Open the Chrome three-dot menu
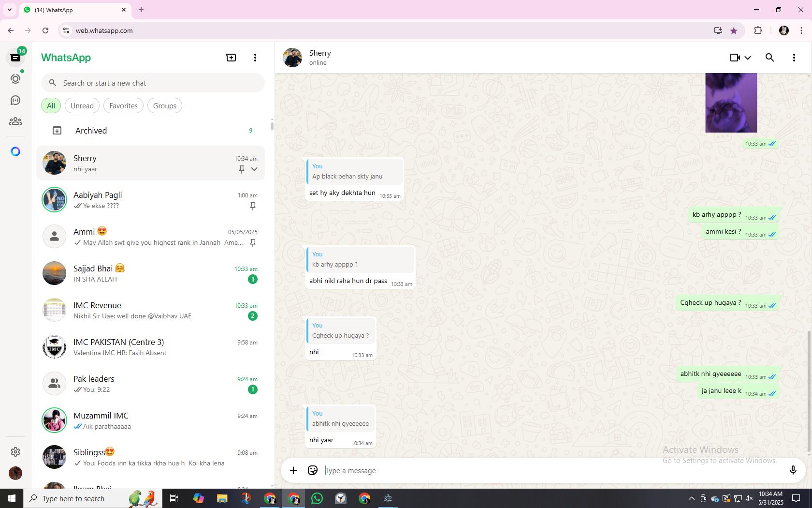This screenshot has width=812, height=508. [x=801, y=30]
